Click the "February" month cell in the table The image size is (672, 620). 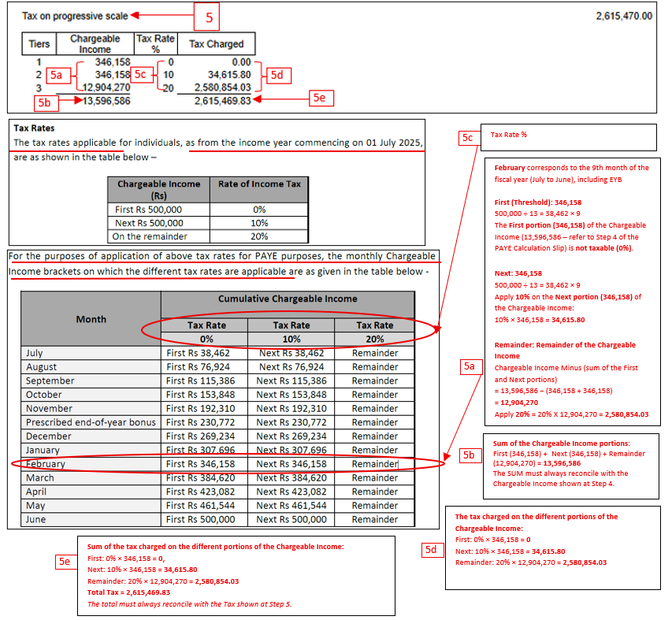[x=46, y=464]
